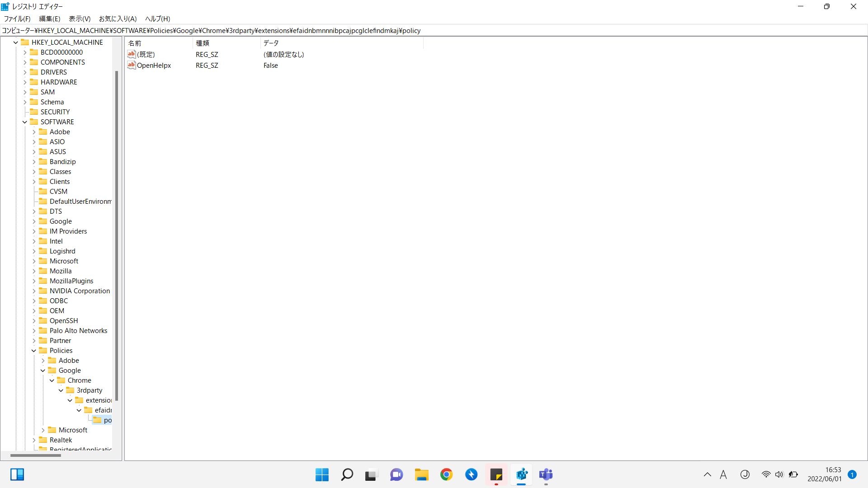
Task: Open File Explorer from the taskbar
Action: pyautogui.click(x=421, y=475)
